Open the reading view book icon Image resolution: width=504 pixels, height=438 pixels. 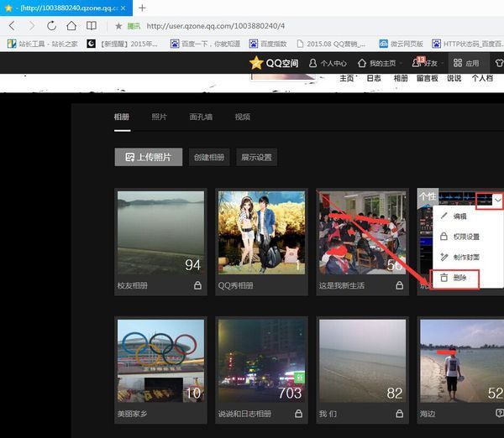coord(92,26)
